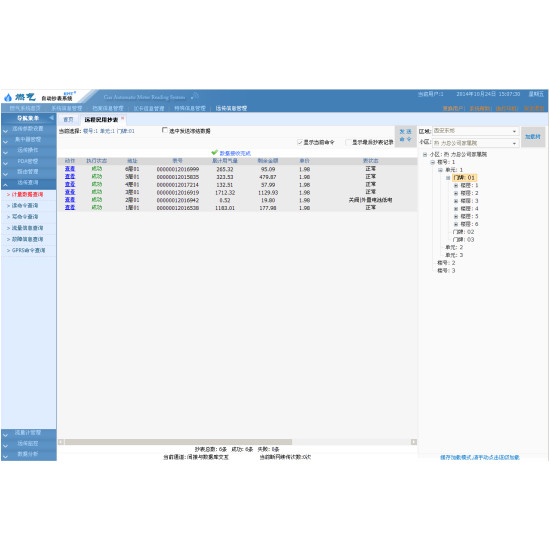The height and width of the screenshot is (550, 550).
Task: Click the flame logo icon
Action: (x=8, y=97)
